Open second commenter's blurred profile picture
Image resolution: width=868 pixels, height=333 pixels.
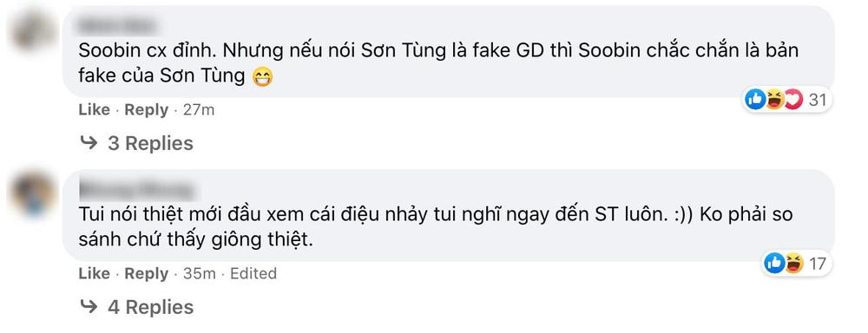coord(33,193)
